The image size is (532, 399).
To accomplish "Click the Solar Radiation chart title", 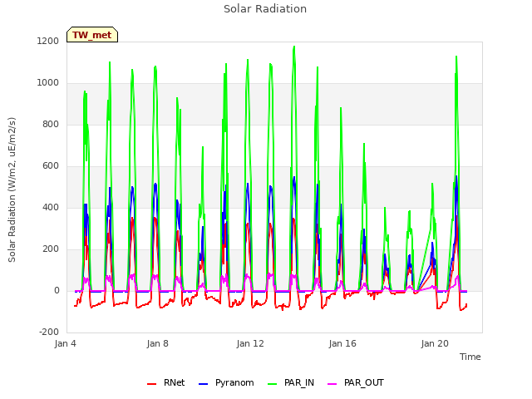I will (265, 9).
